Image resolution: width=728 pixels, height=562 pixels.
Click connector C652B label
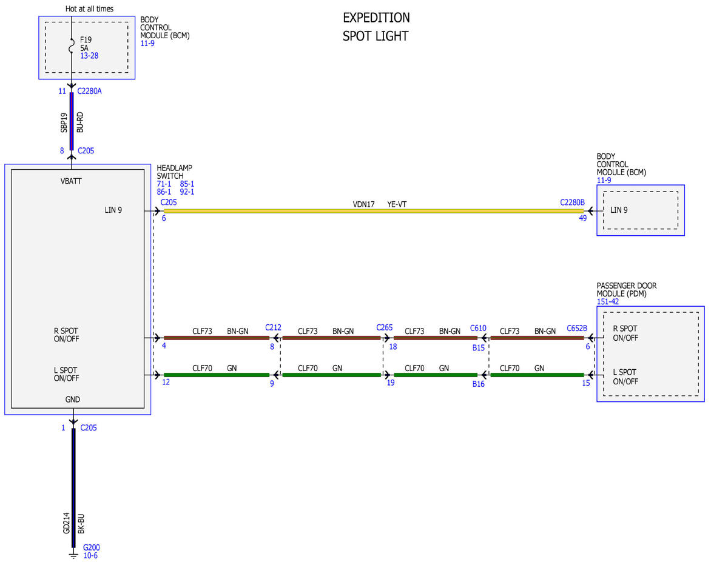(x=577, y=328)
